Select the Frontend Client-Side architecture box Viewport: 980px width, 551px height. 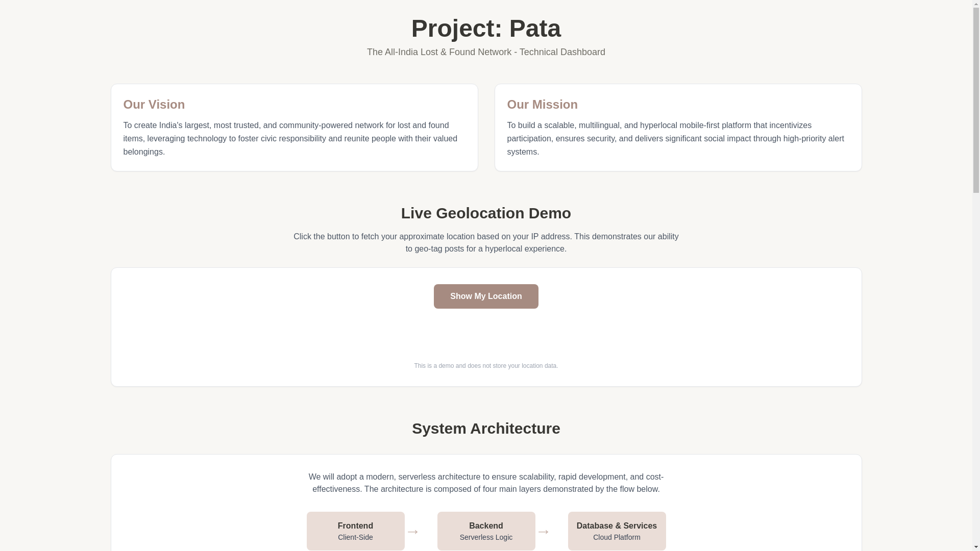point(355,531)
